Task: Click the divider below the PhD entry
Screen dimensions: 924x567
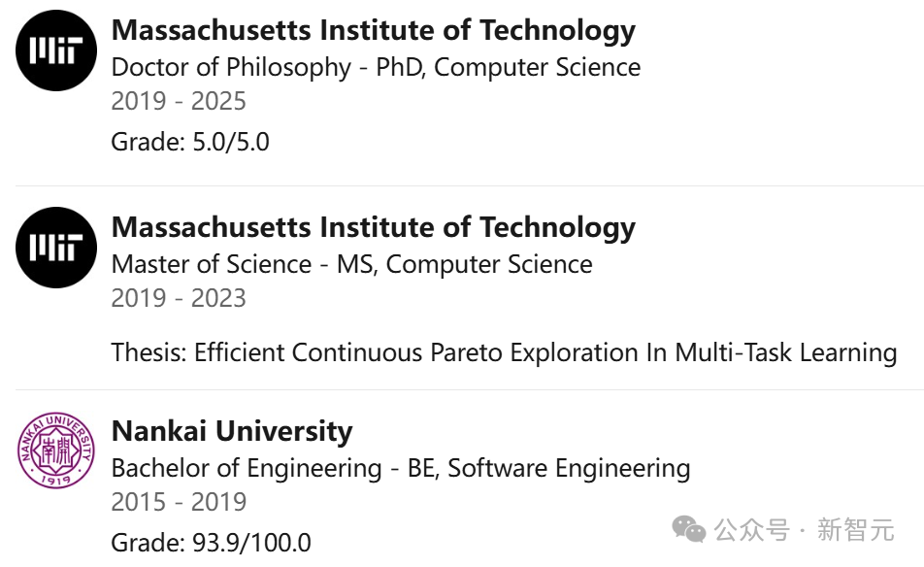Action: click(470, 185)
